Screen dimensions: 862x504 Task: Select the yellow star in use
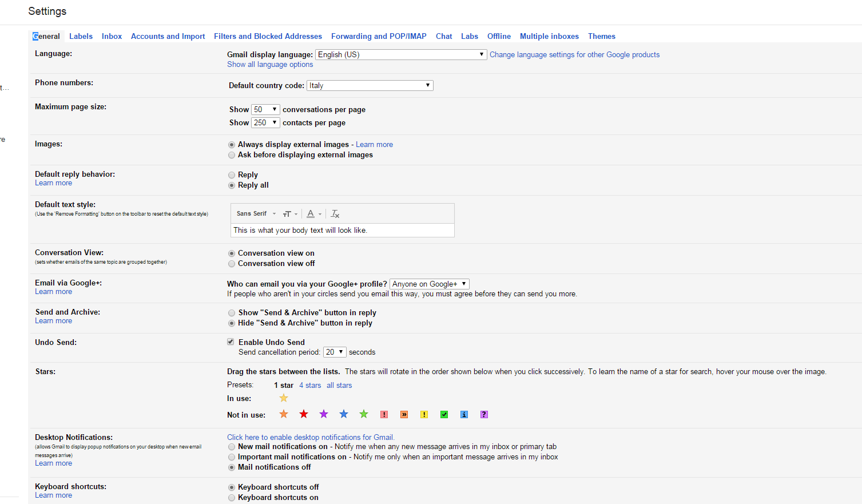click(x=284, y=398)
